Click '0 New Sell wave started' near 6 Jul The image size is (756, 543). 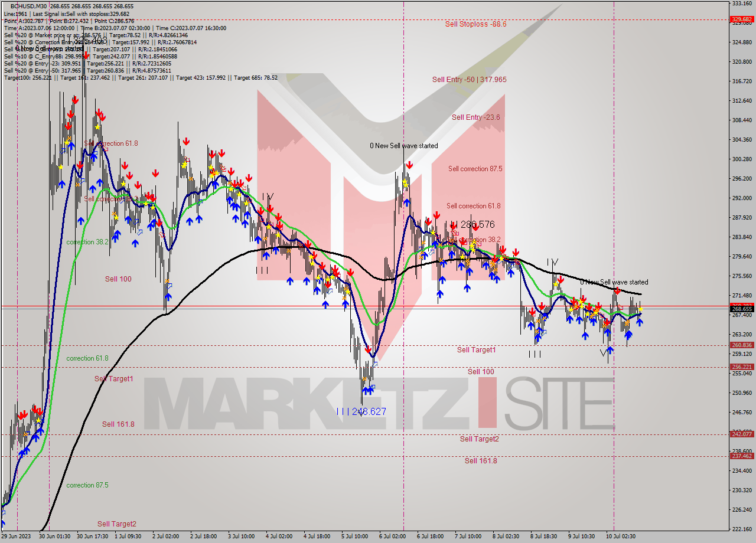pos(404,145)
